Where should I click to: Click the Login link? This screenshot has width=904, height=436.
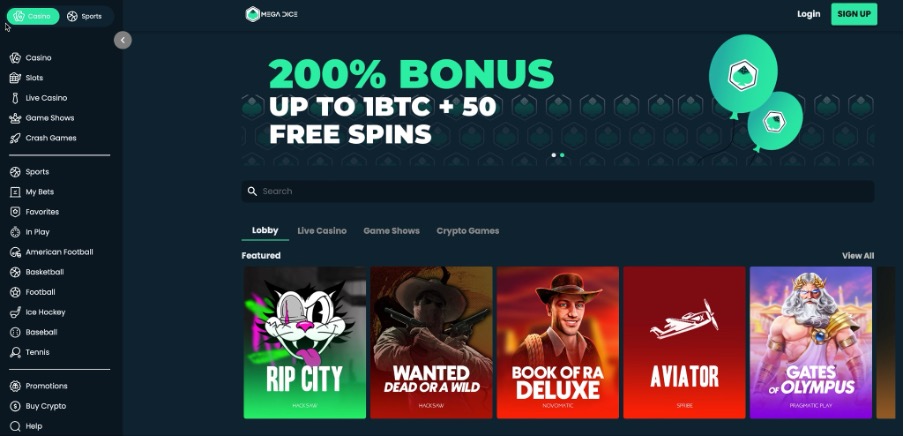pos(808,14)
